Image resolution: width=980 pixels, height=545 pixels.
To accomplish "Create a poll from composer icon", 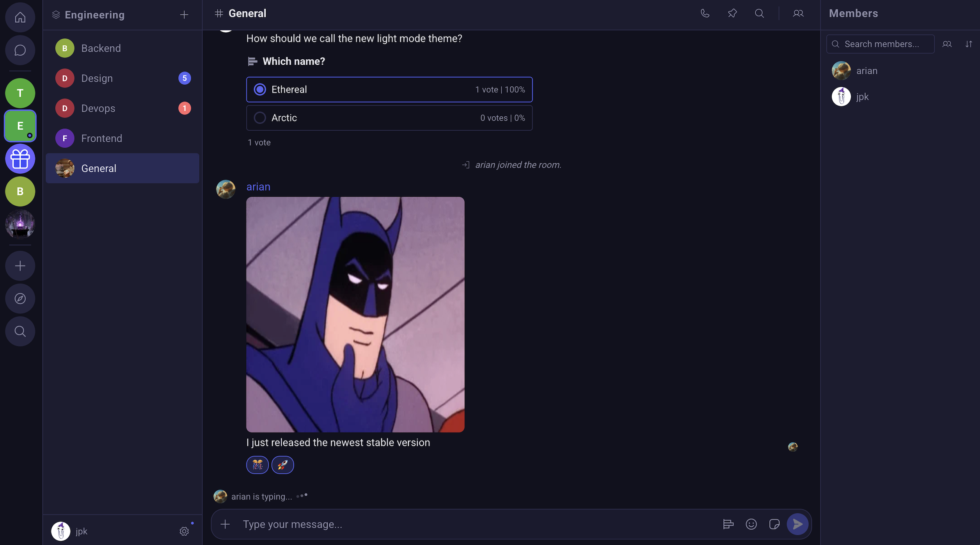I will (728, 524).
